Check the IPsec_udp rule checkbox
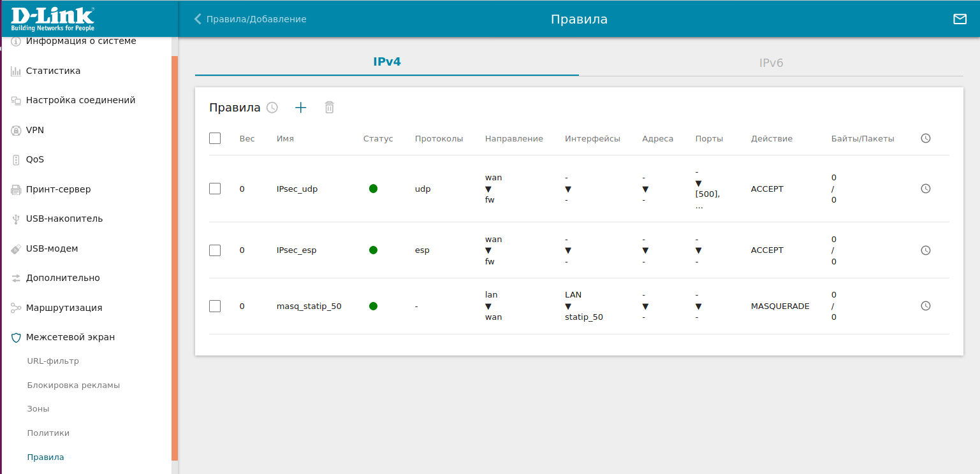Screen dimensions: 980x474 (x=215, y=189)
